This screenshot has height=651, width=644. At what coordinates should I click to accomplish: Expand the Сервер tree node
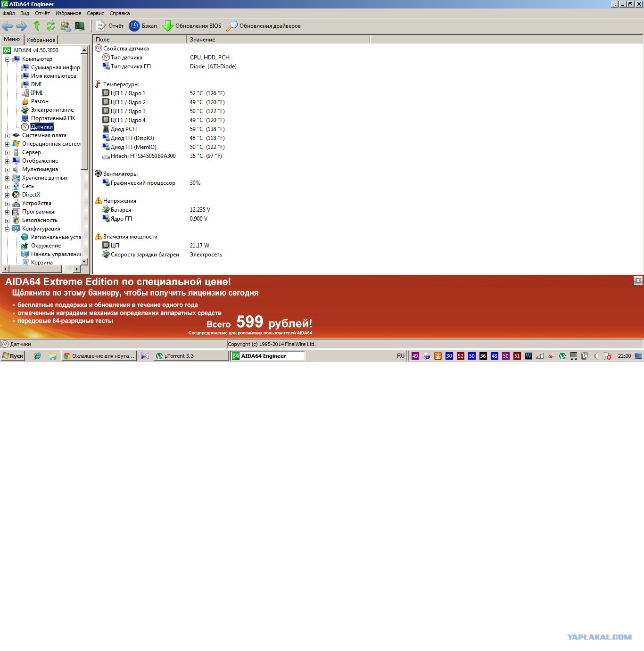tap(7, 153)
